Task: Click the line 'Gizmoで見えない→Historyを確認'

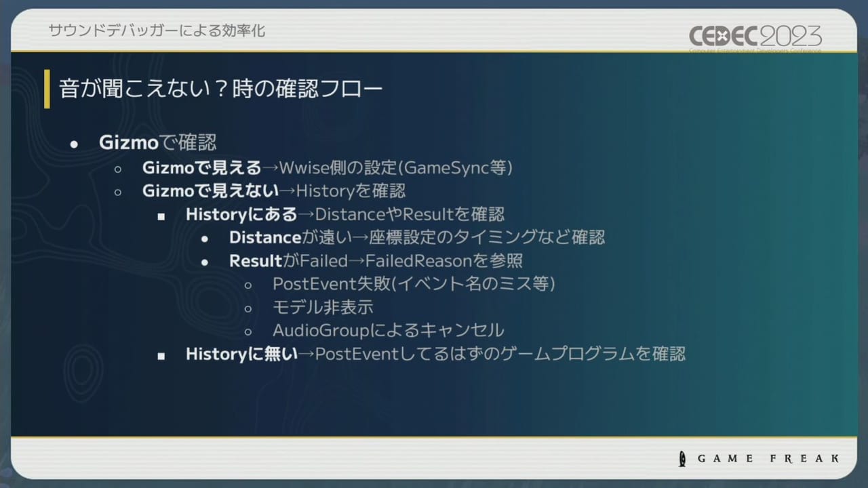Action: (x=274, y=191)
